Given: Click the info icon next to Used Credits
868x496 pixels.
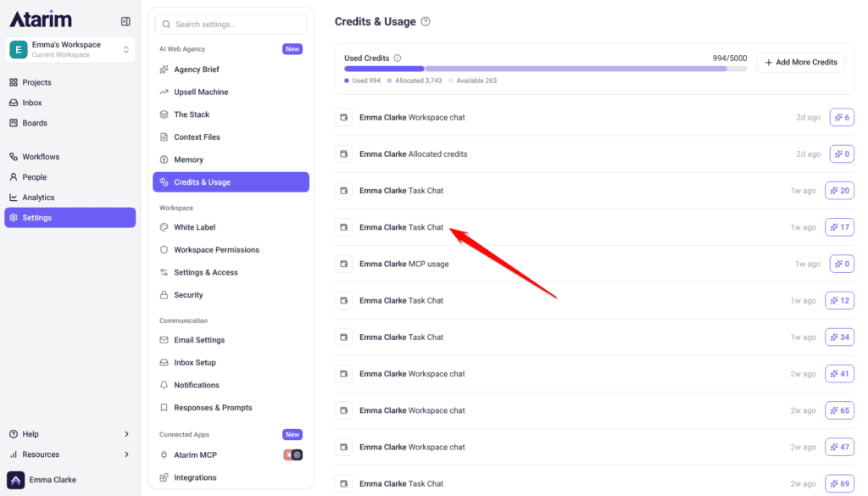Looking at the screenshot, I should click(x=398, y=59).
